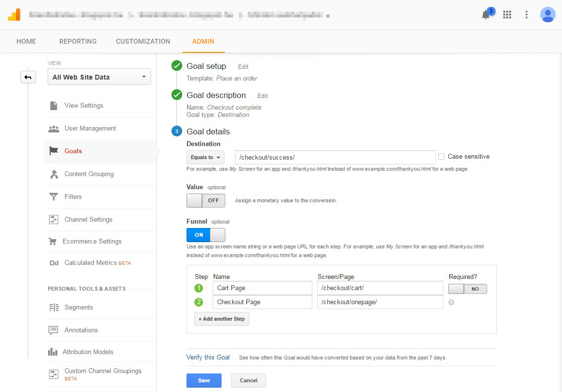Click the Checkout Page step name field
The height and width of the screenshot is (392, 562).
[262, 302]
